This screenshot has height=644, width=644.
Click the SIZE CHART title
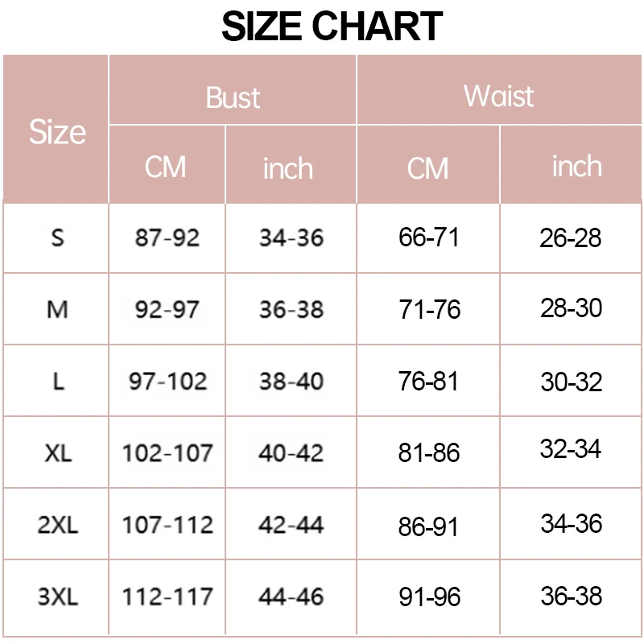click(x=332, y=27)
